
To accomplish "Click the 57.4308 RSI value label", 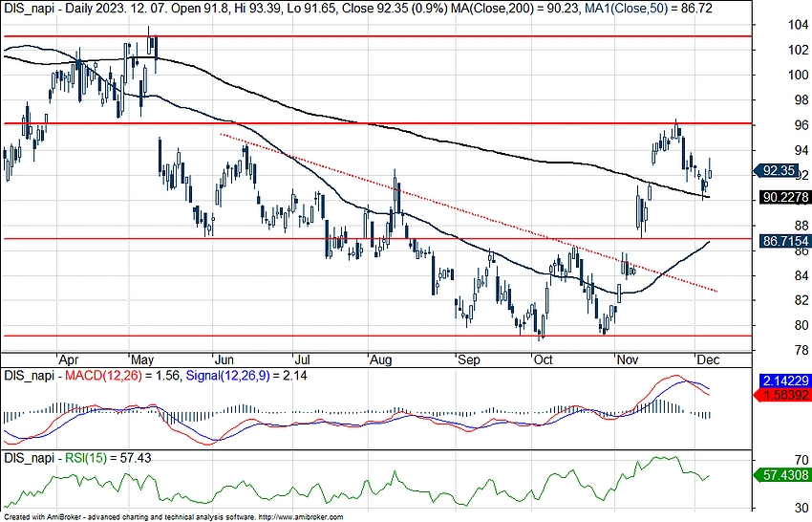I will coord(783,475).
